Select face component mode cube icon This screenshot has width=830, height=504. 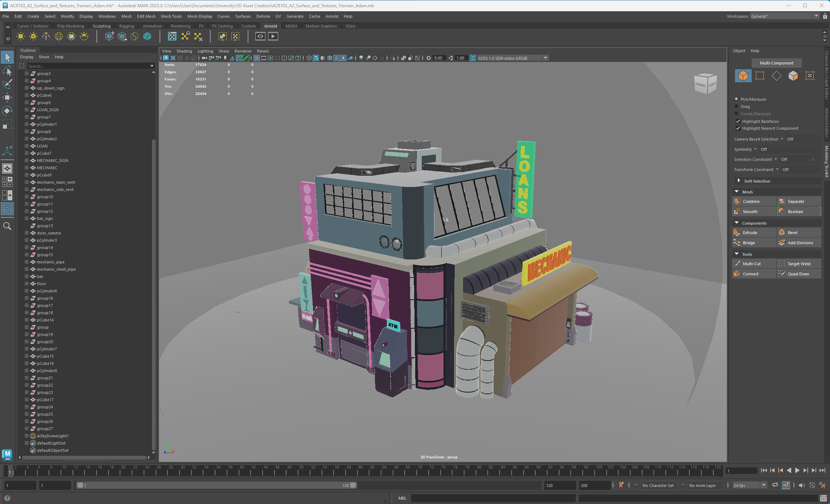793,76
